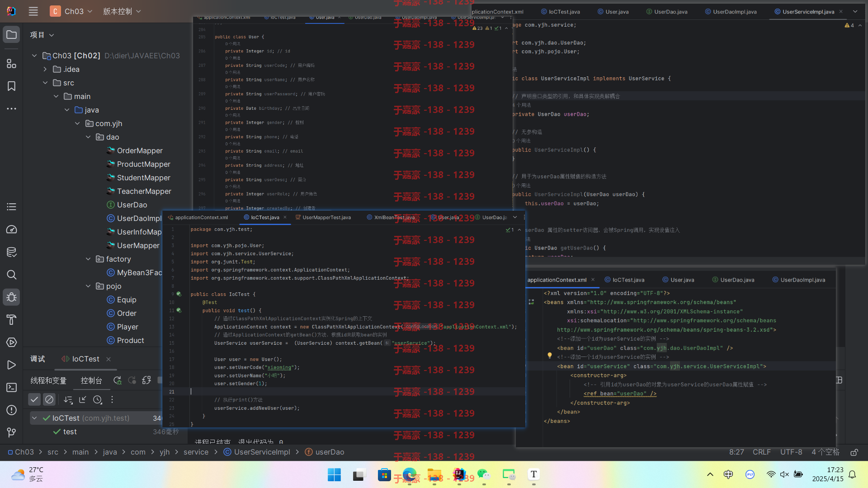Screen dimensions: 868x488
Task: Open the Bookmarks tool window
Action: [11, 86]
